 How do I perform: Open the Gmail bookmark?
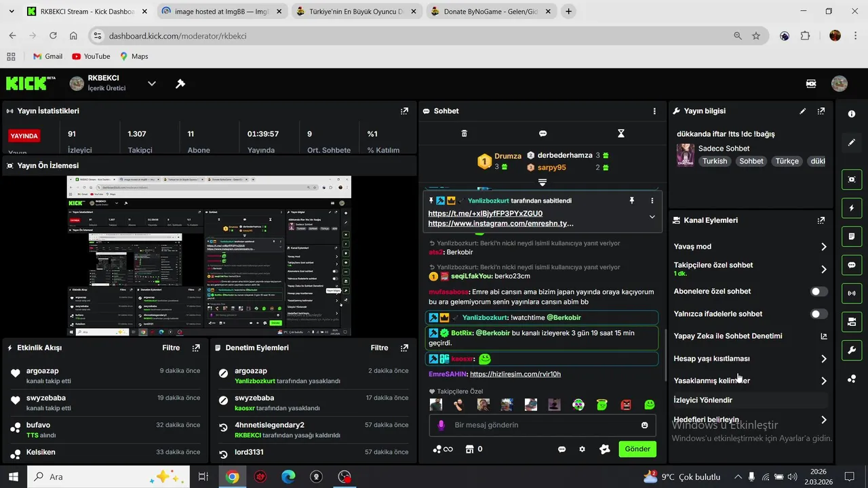[x=47, y=56]
